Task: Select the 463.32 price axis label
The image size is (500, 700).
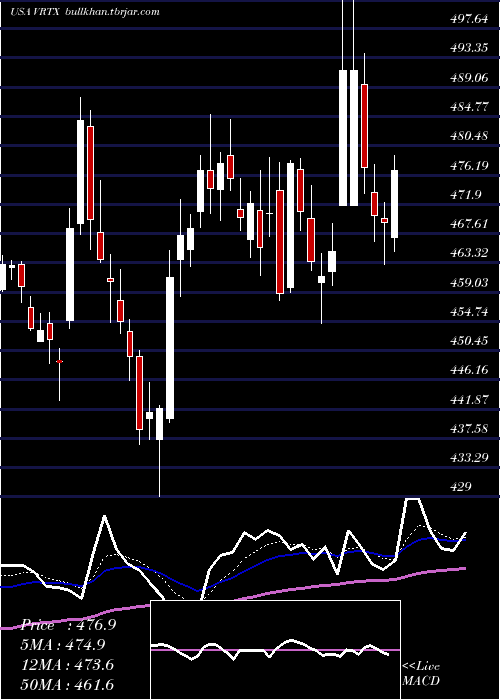Action: [x=468, y=253]
